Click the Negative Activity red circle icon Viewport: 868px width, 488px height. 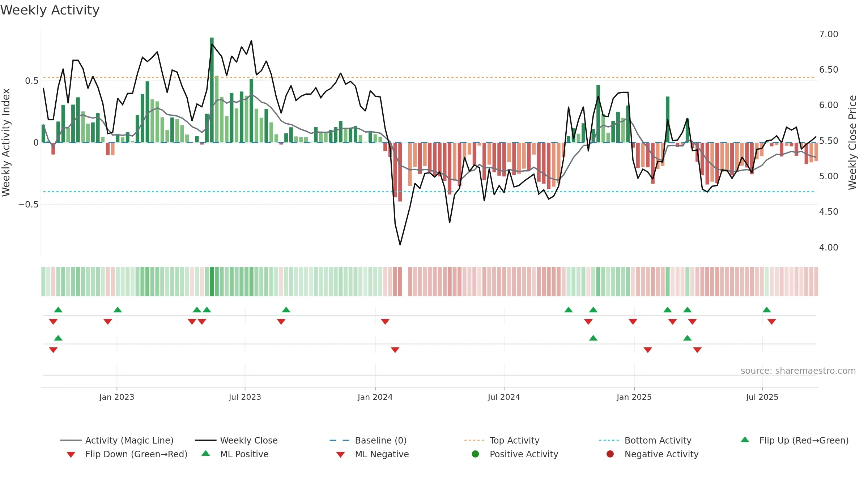coord(610,454)
